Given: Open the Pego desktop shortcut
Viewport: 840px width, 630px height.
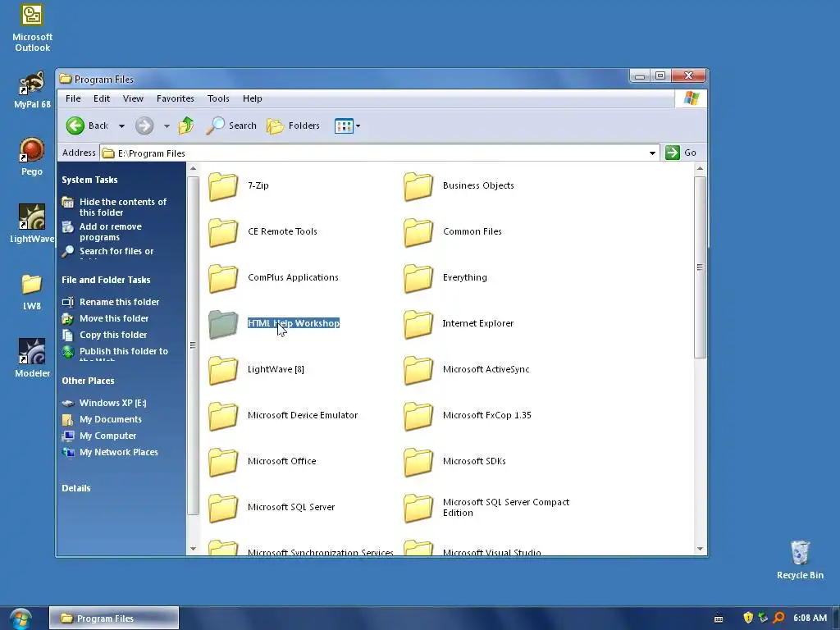Looking at the screenshot, I should [x=32, y=157].
